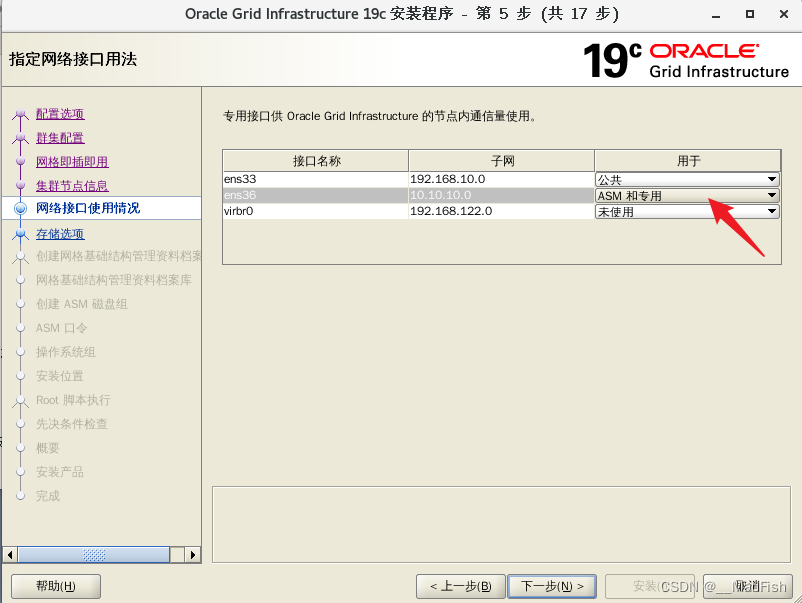Open the 集群节点信息 step link
802x603 pixels.
(x=72, y=186)
